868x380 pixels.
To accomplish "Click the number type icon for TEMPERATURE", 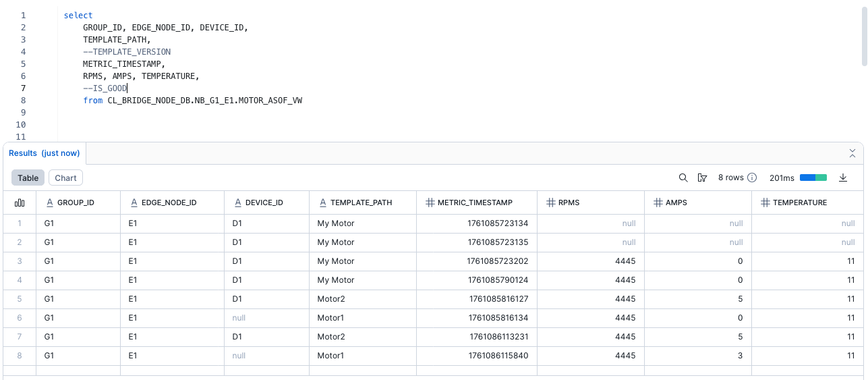I will click(x=765, y=202).
